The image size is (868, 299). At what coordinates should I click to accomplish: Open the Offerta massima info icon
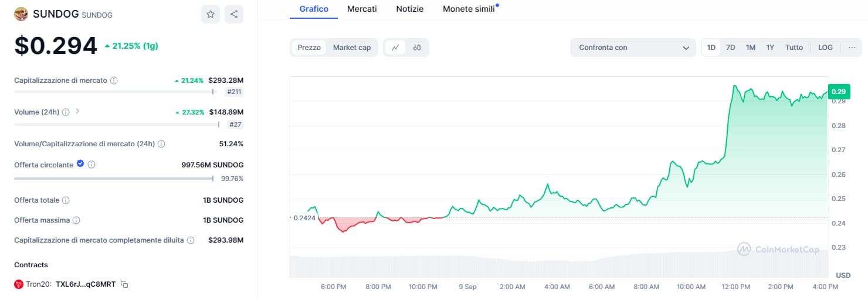[x=76, y=220]
